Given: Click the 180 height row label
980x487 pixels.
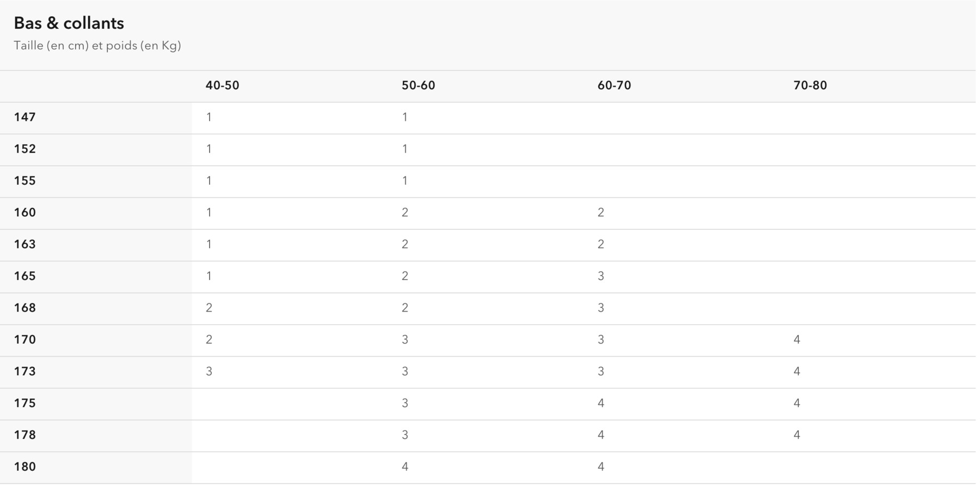Looking at the screenshot, I should (x=25, y=467).
